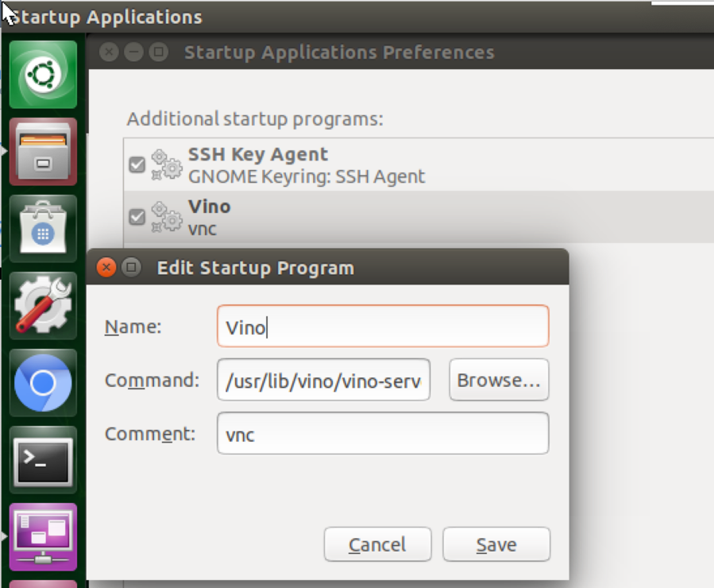Click the purple Startup Applications dock icon
Viewport: 714px width, 588px height.
pyautogui.click(x=43, y=537)
